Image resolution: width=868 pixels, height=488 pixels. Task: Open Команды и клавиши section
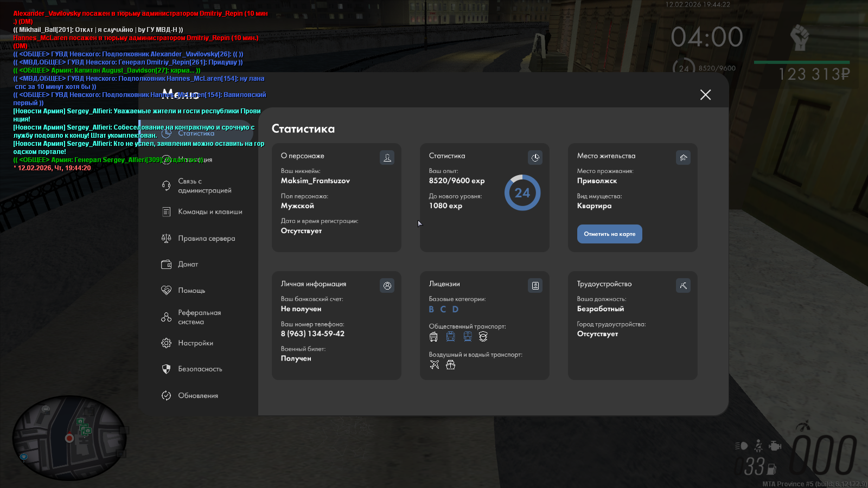209,212
